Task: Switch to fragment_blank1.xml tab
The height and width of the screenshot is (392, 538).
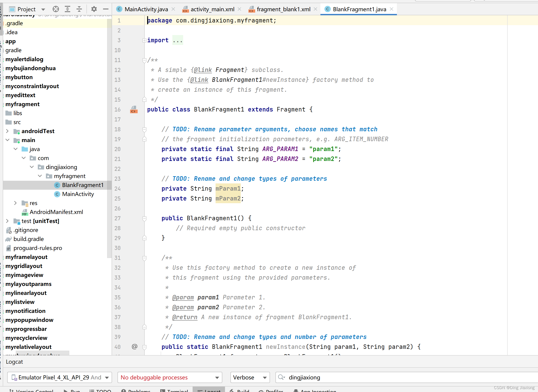Action: 284,9
